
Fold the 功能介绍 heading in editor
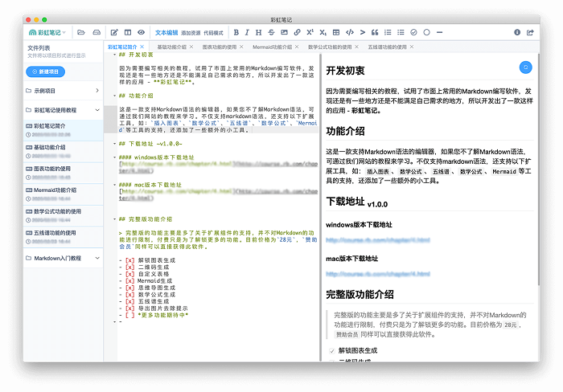coord(114,96)
